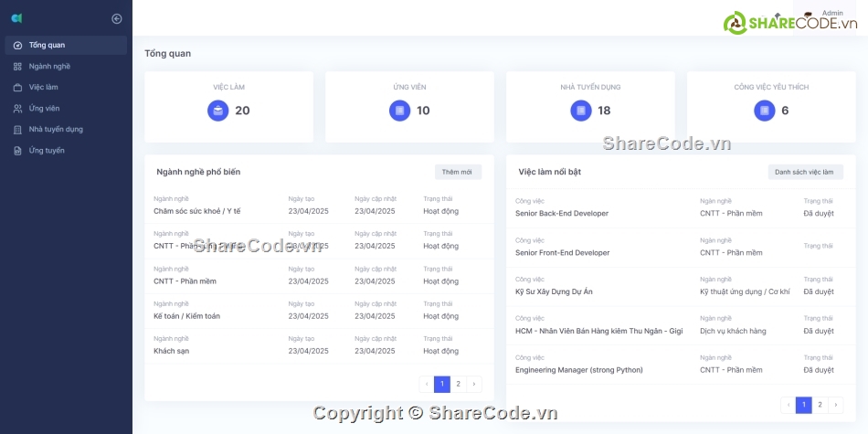Open Ứng viên sidebar section
Viewport: 868px width, 434px height.
[66, 109]
